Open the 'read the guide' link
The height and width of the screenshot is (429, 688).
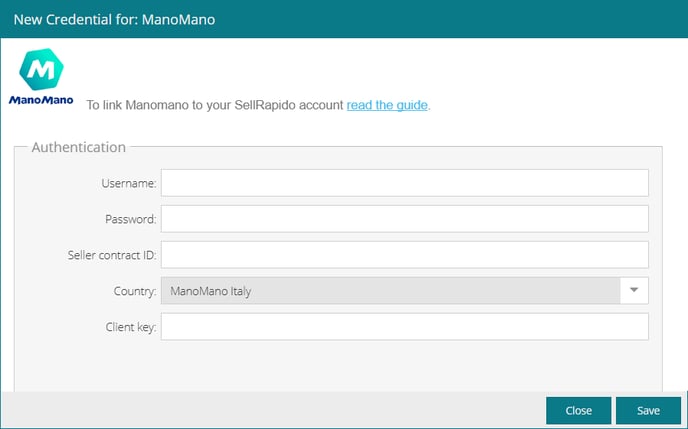[387, 104]
